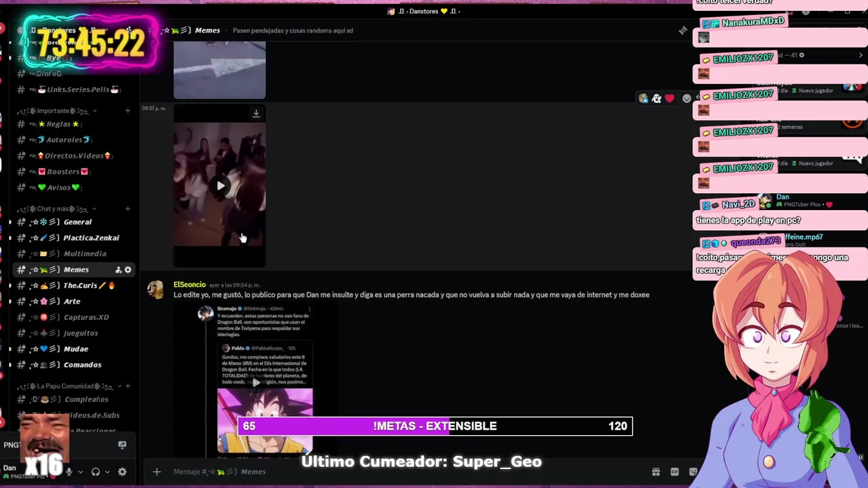This screenshot has width=868, height=488.
Task: Add channel to Chat y más category
Action: pos(127,209)
